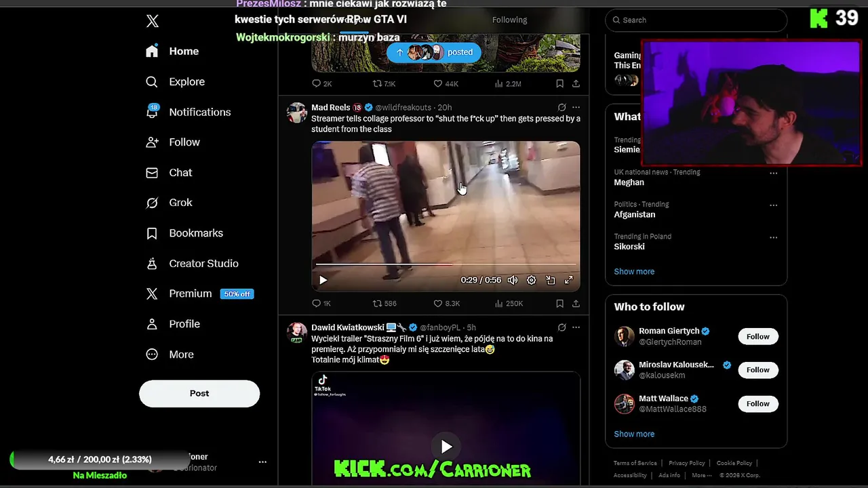Open Afganistan trending topic
Viewport: 868px width, 488px height.
635,215
